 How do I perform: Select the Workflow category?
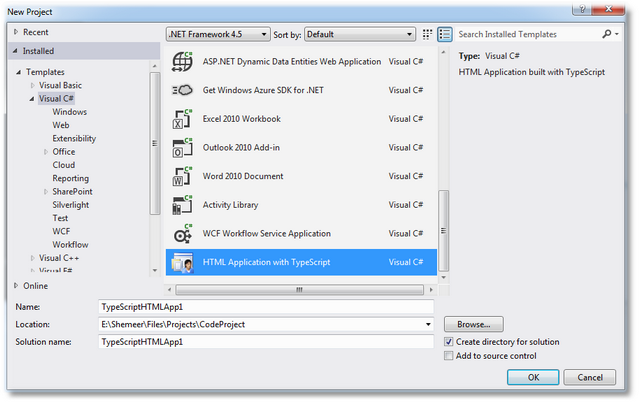(x=70, y=245)
